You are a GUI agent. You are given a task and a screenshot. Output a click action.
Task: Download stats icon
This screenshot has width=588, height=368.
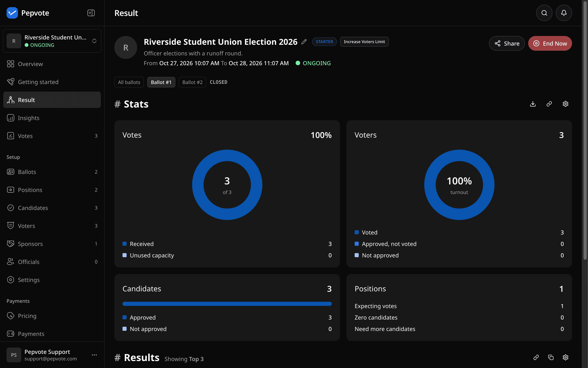coord(533,104)
